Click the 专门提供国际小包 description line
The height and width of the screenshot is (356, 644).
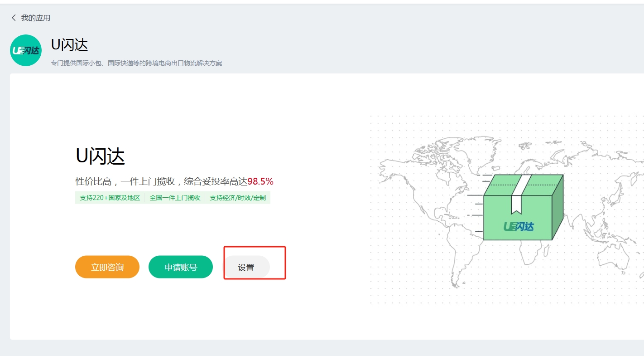pyautogui.click(x=136, y=63)
